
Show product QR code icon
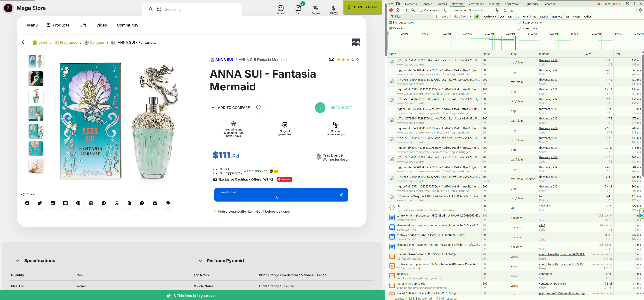click(356, 42)
